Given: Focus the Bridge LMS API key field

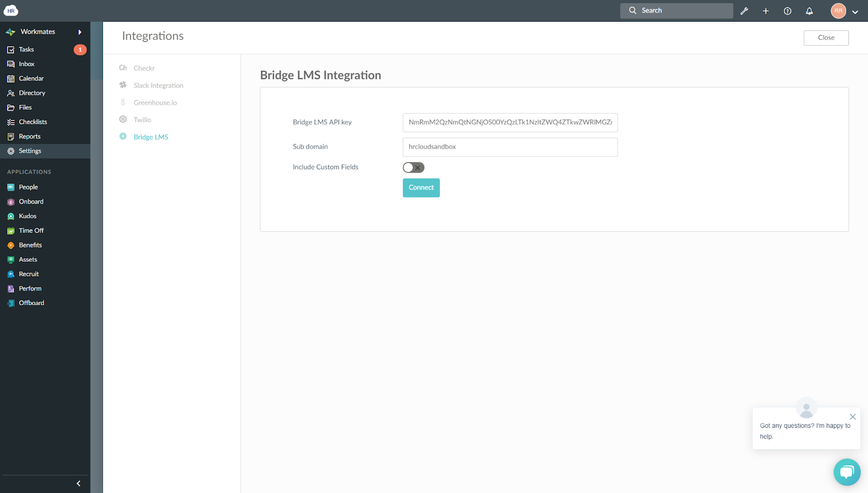Looking at the screenshot, I should tap(510, 123).
